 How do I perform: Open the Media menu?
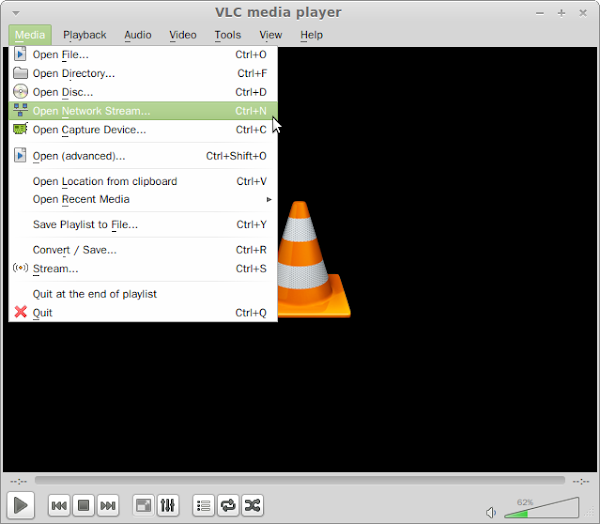[30, 35]
